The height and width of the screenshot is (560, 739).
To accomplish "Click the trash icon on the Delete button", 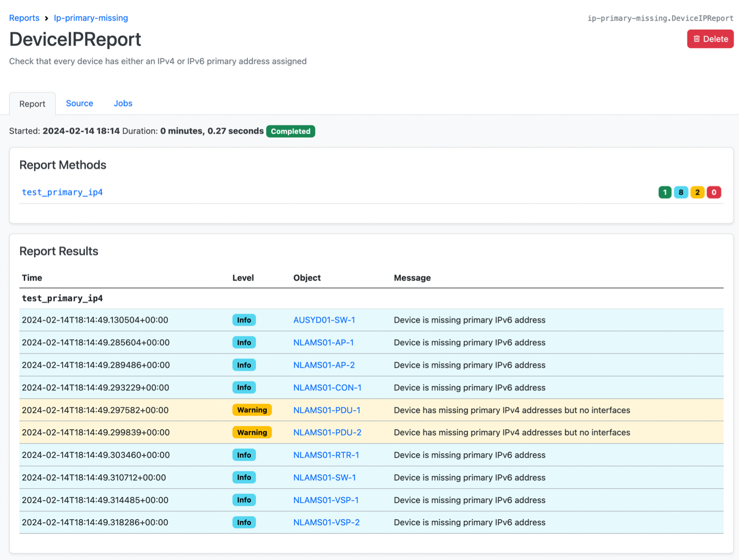I will [697, 39].
